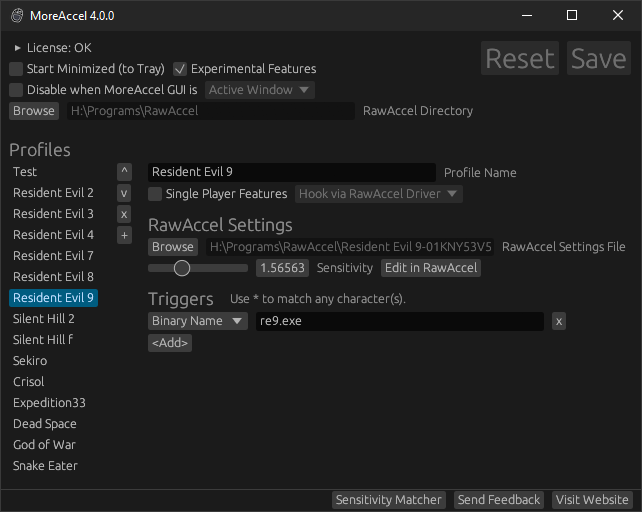This screenshot has height=512, width=642.
Task: Add a new profile with + button
Action: click(x=124, y=235)
